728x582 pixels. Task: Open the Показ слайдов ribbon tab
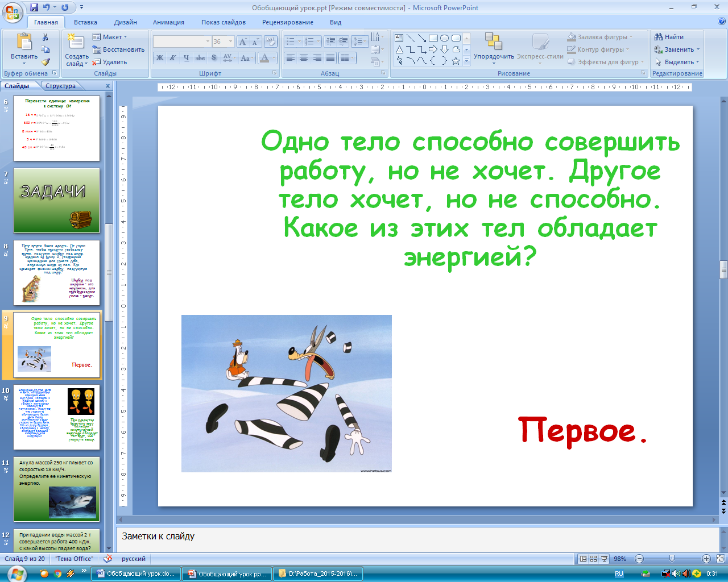(224, 22)
